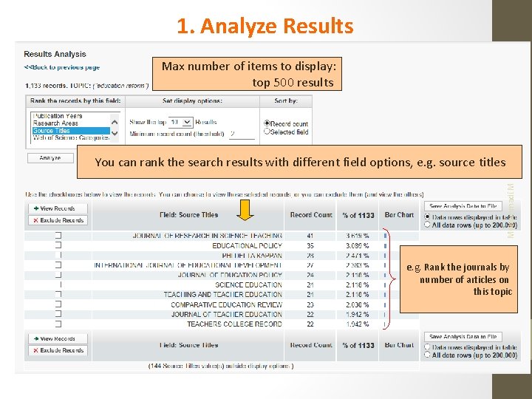The image size is (532, 399).
Task: Click the COMPARATIVE EDUCATION REVIEW source title
Action: click(227, 304)
